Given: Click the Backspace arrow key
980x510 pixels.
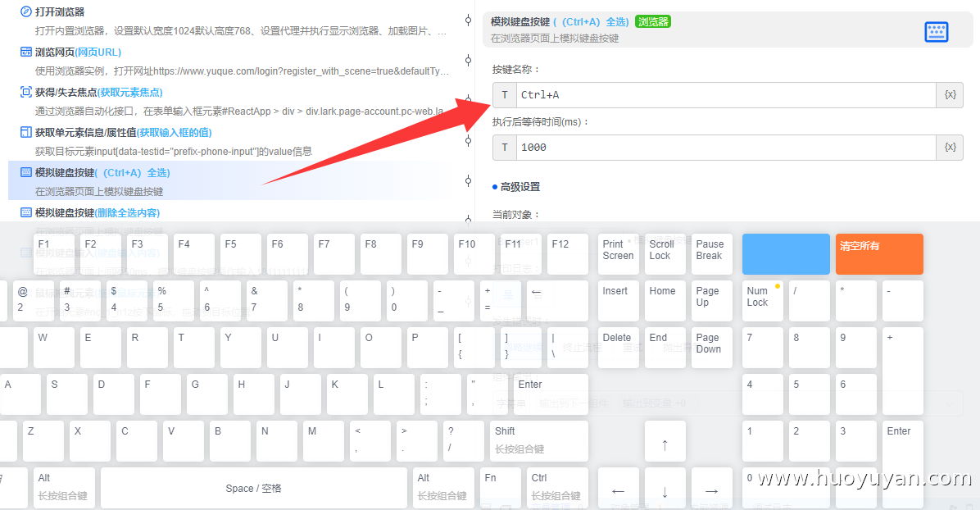Looking at the screenshot, I should (557, 301).
